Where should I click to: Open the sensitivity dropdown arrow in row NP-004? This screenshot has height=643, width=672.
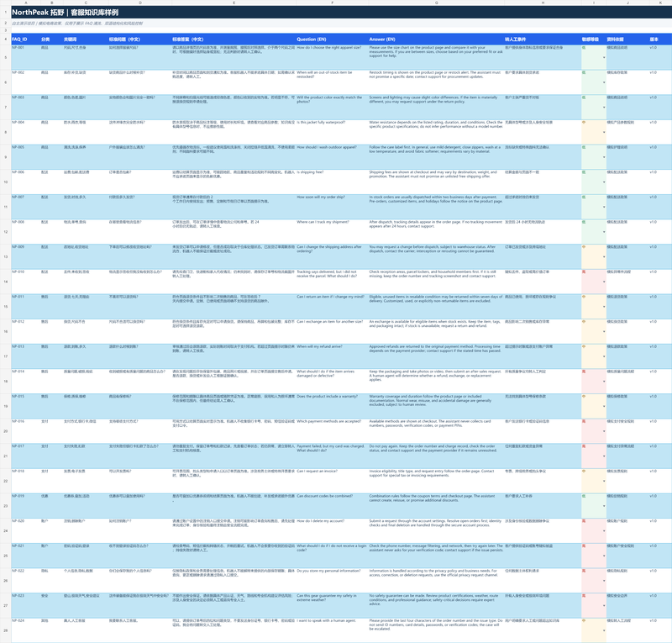(x=604, y=132)
